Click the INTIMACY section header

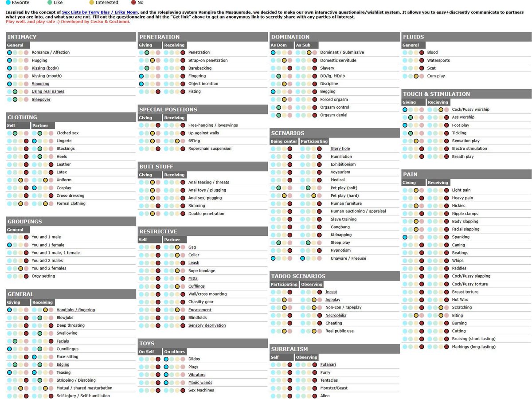click(x=71, y=37)
